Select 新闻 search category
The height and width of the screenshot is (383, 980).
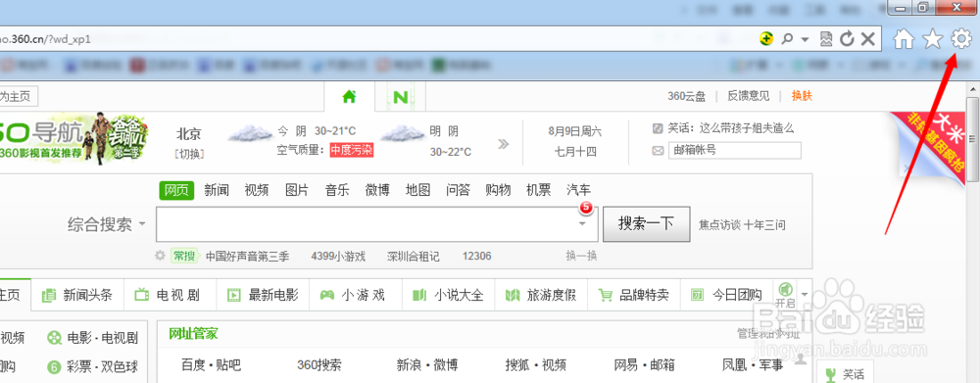click(217, 191)
